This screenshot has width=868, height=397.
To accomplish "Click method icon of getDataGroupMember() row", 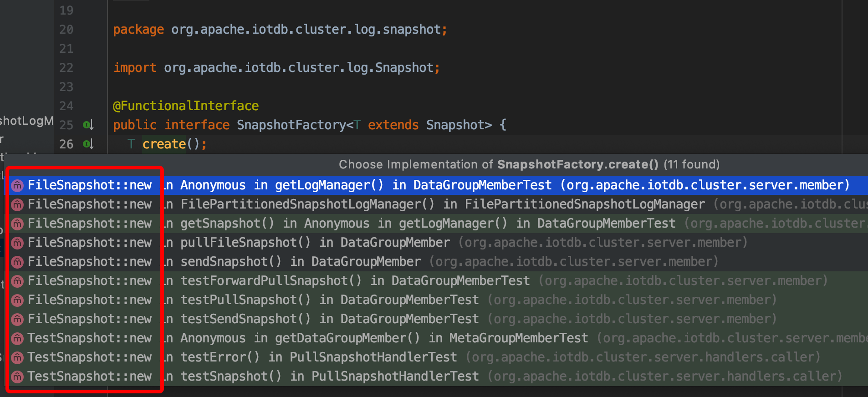I will [17, 338].
